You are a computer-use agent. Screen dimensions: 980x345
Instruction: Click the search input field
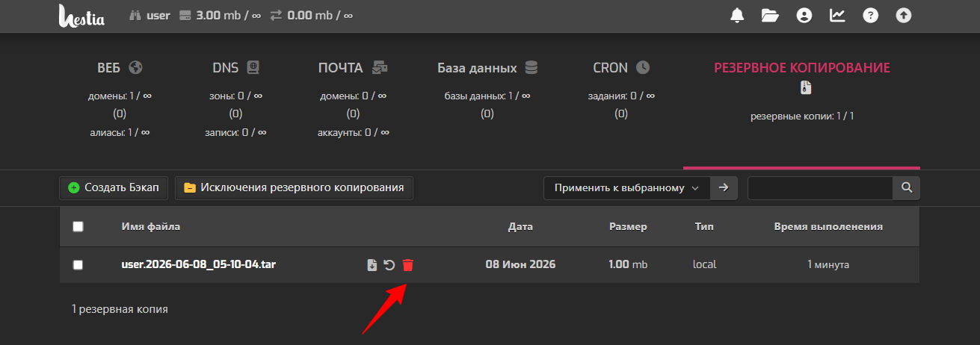point(820,188)
